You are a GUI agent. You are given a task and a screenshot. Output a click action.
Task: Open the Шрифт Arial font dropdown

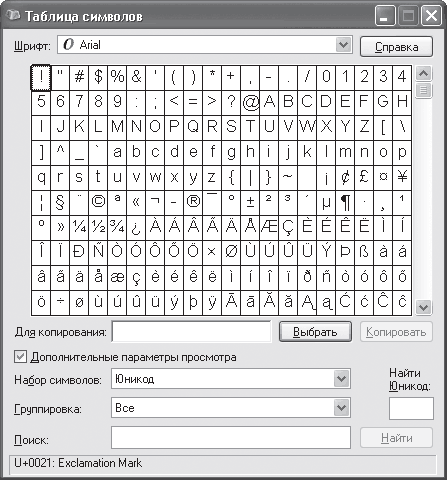[x=205, y=45]
